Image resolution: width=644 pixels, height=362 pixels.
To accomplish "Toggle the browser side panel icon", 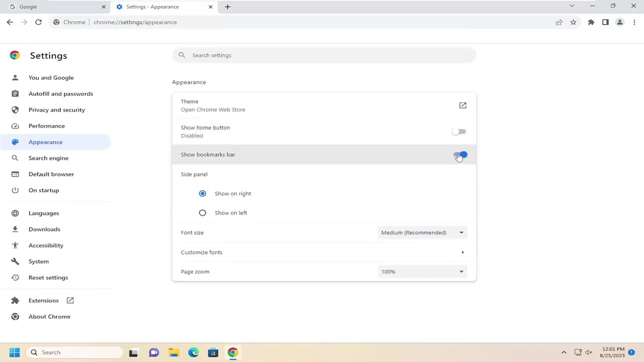I will (x=605, y=22).
